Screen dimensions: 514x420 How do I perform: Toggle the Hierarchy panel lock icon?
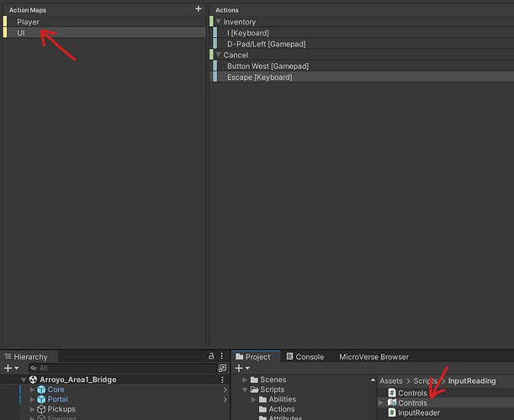pyautogui.click(x=211, y=356)
